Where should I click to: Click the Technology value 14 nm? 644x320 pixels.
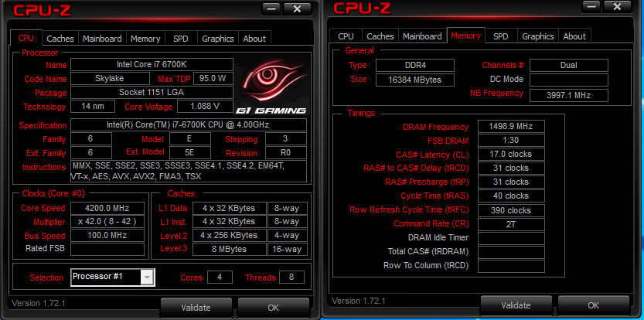93,107
